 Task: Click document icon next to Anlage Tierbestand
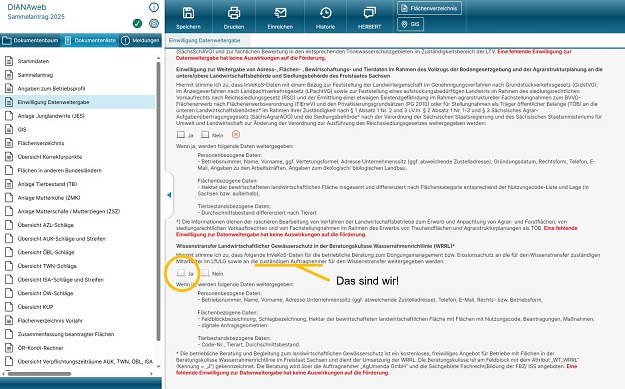point(9,184)
